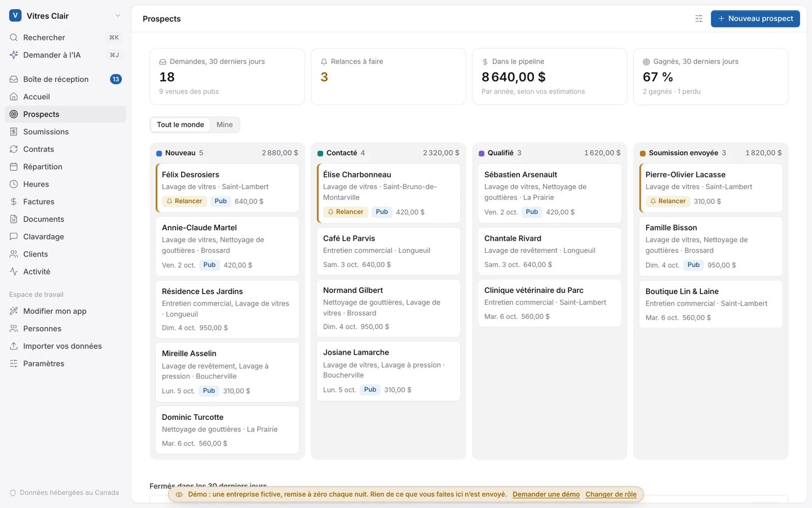
Task: Click the Pub tag on Famille Bisson card
Action: pos(694,265)
